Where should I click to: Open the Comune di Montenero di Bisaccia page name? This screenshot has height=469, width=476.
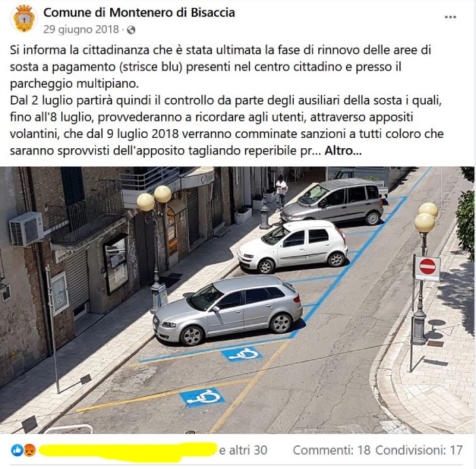pyautogui.click(x=139, y=12)
